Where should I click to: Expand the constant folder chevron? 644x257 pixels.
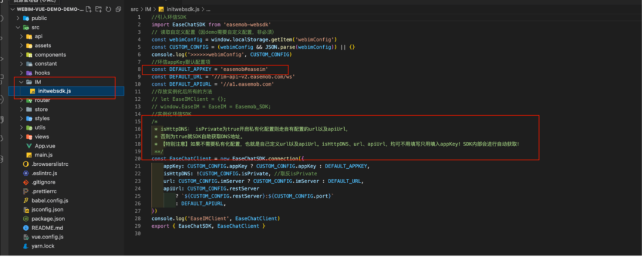tap(22, 64)
